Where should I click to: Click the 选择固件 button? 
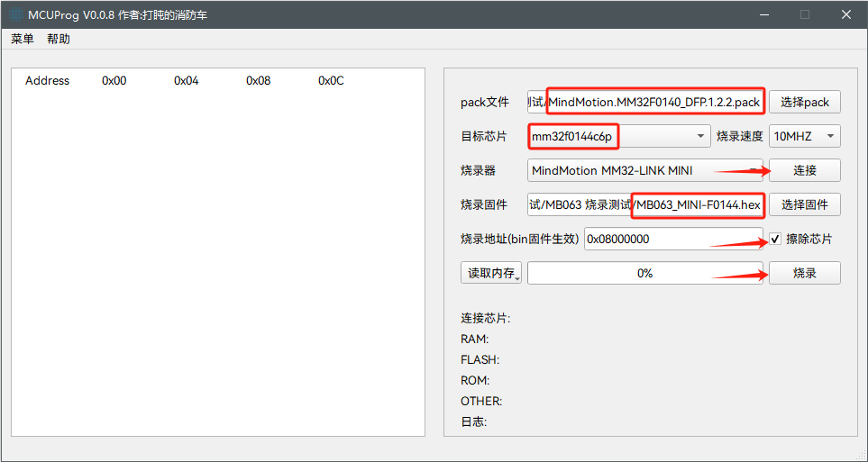coord(804,204)
